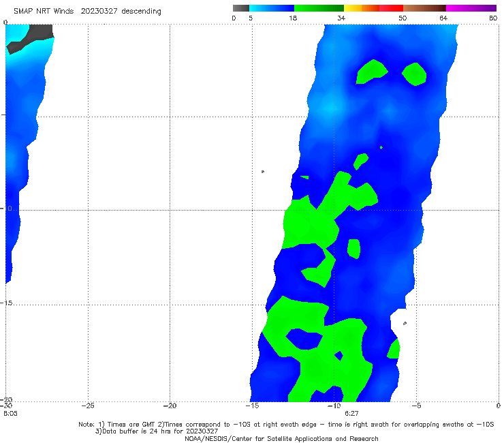The image size is (504, 443).
Task: Click the longitude axis label '-15'
Action: click(252, 406)
